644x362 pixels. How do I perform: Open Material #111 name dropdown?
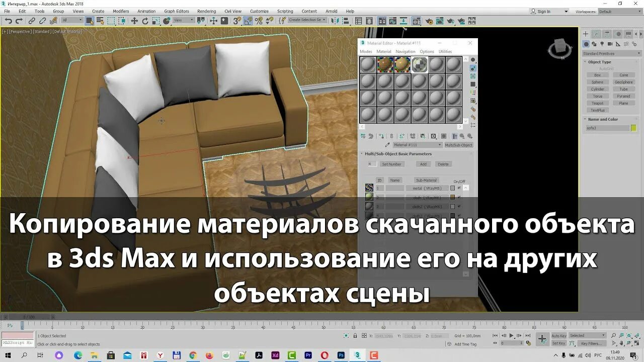pos(417,145)
